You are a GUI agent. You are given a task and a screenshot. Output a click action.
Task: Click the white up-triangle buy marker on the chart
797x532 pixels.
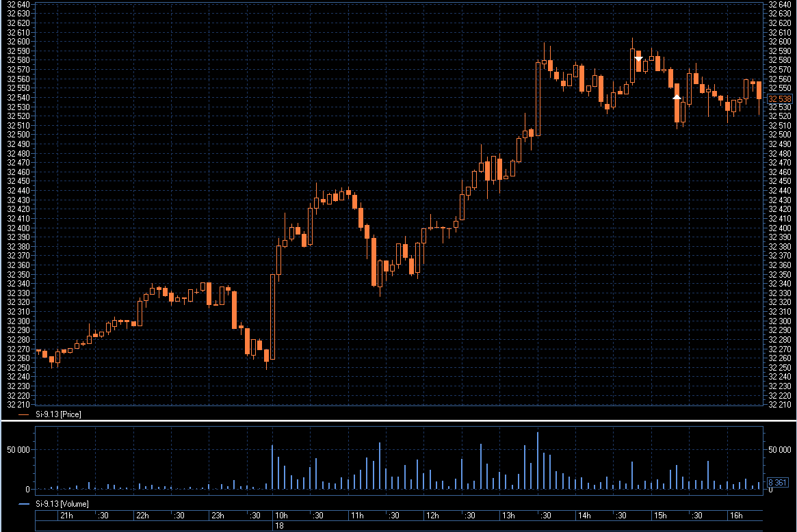click(x=677, y=96)
